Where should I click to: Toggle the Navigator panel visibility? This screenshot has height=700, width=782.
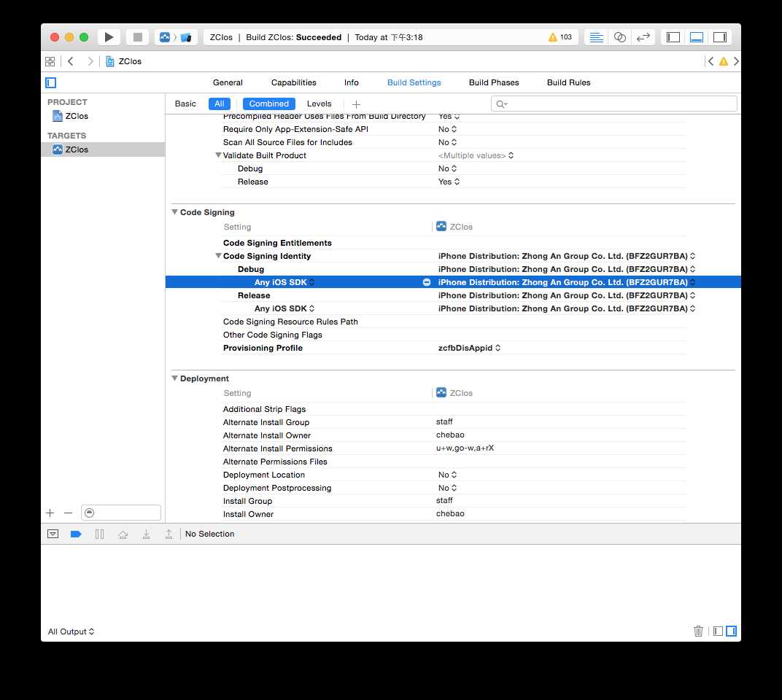(x=673, y=37)
